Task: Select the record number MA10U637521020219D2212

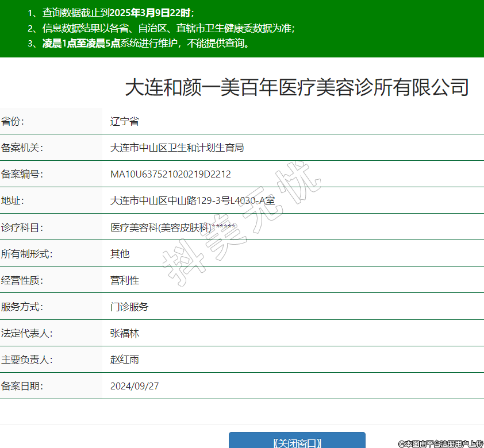Action: click(171, 174)
